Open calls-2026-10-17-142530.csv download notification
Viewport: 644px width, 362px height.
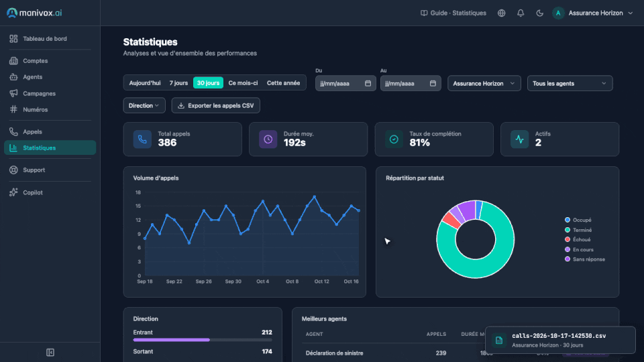click(x=560, y=340)
